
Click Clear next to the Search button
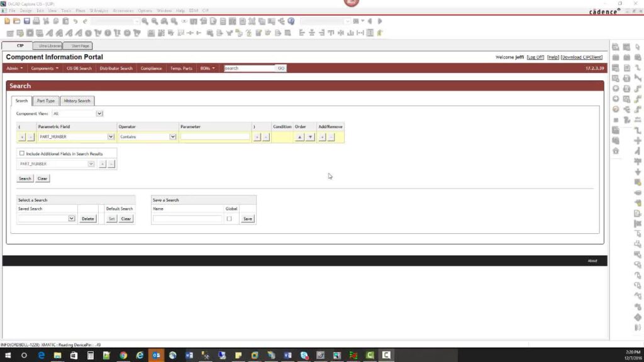pos(42,178)
